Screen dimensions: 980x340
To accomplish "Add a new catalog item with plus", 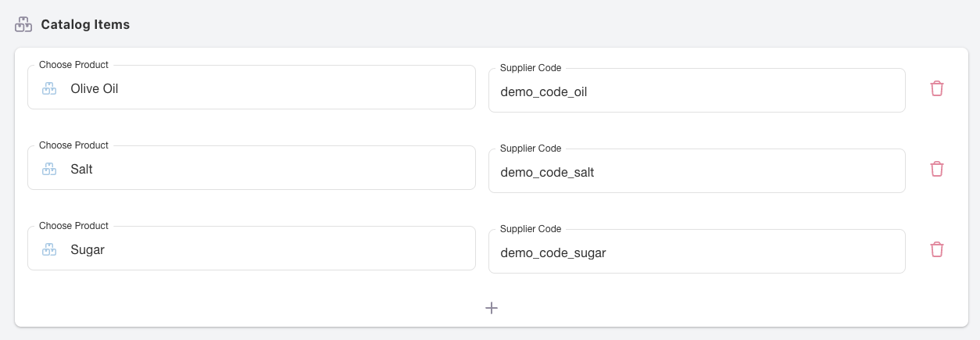I will click(x=492, y=308).
